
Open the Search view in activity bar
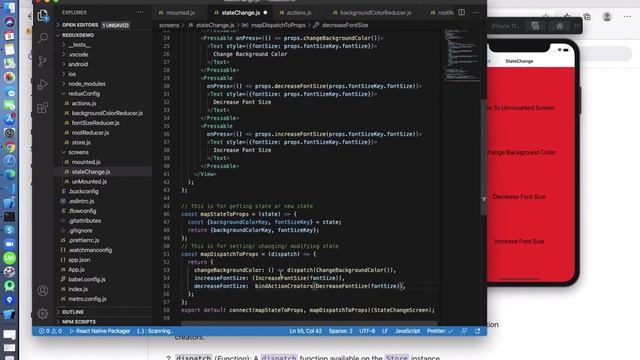coord(43,38)
